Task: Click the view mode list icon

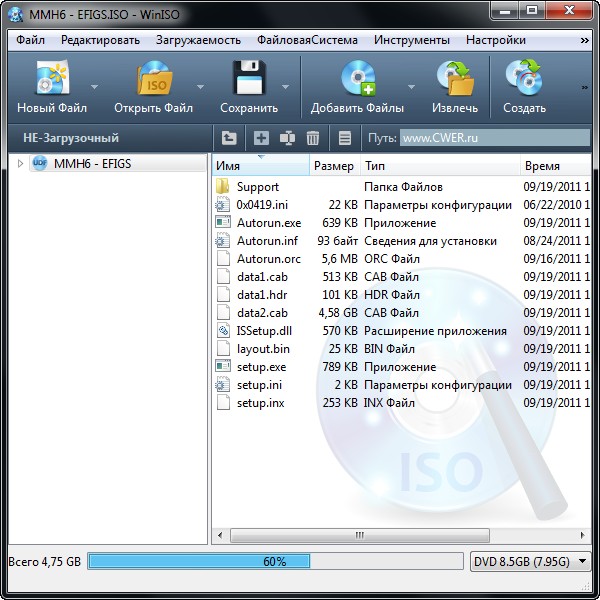Action: coord(345,138)
